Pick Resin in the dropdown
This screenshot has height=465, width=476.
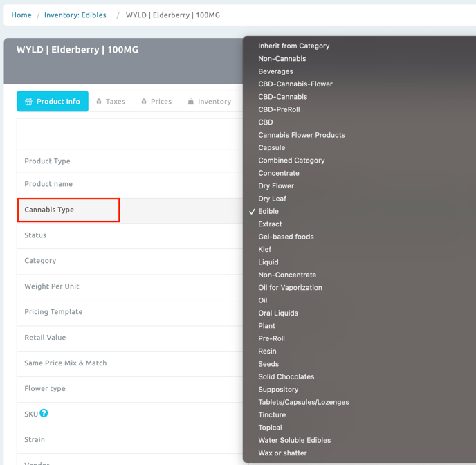[267, 352]
